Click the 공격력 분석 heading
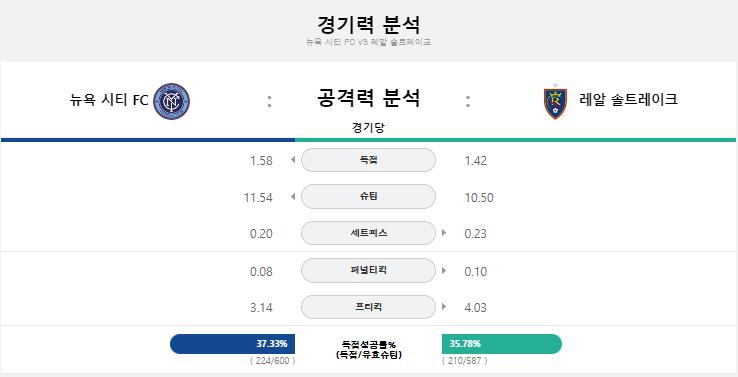This screenshot has height=377, width=738. click(x=369, y=98)
